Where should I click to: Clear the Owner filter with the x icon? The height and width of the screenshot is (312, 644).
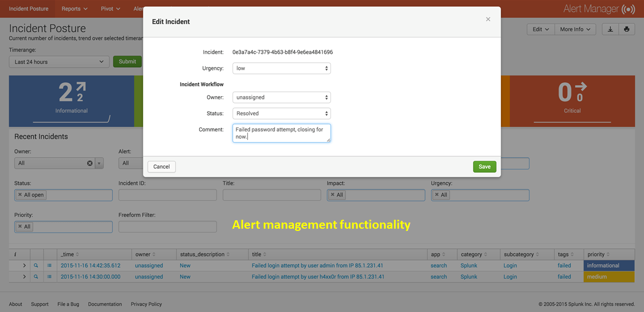coord(89,163)
